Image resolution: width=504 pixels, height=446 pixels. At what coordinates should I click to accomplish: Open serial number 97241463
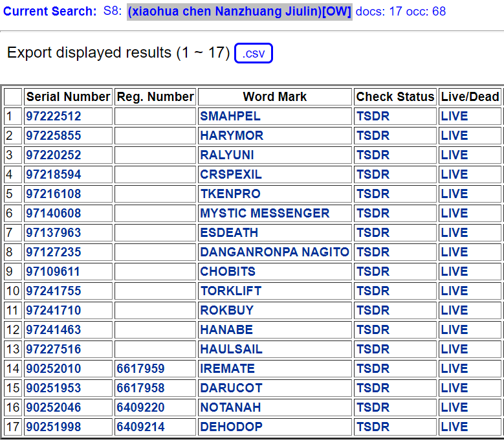[x=53, y=329]
